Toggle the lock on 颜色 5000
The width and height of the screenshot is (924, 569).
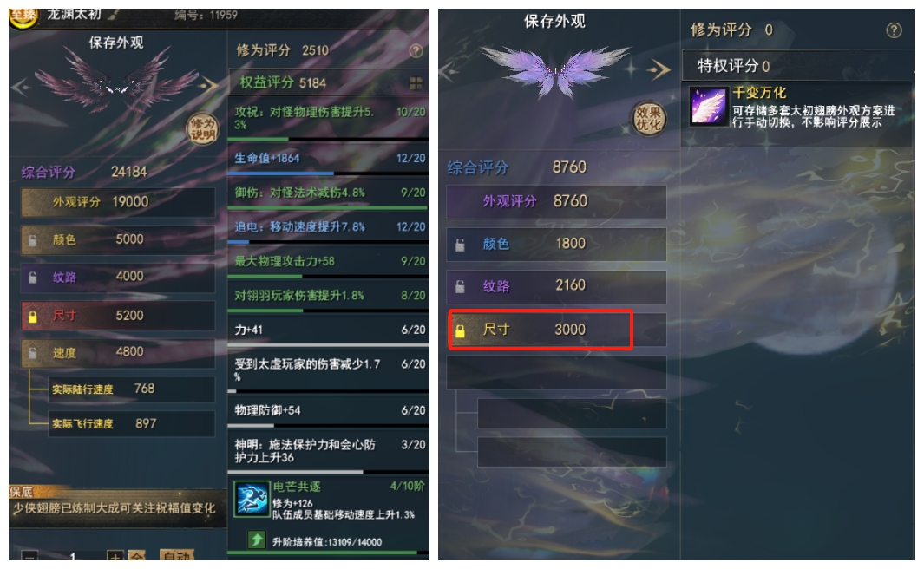(33, 240)
